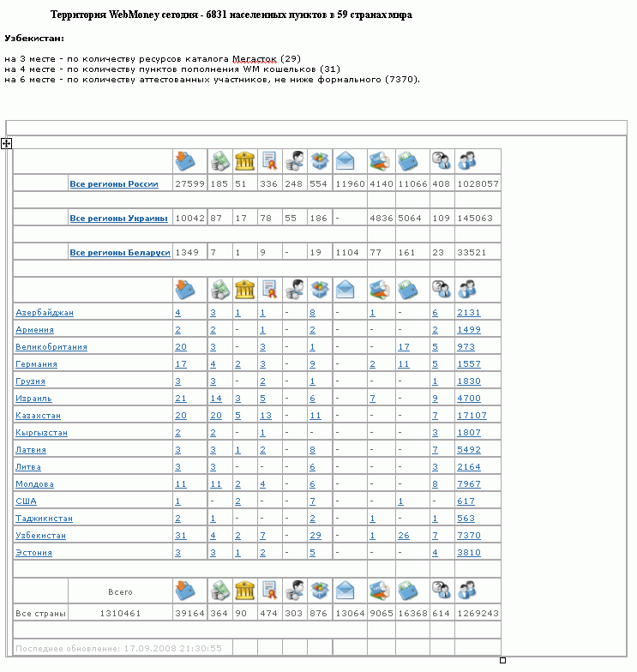
Task: Click the 29 link in Узбекистан row
Action: [x=315, y=535]
